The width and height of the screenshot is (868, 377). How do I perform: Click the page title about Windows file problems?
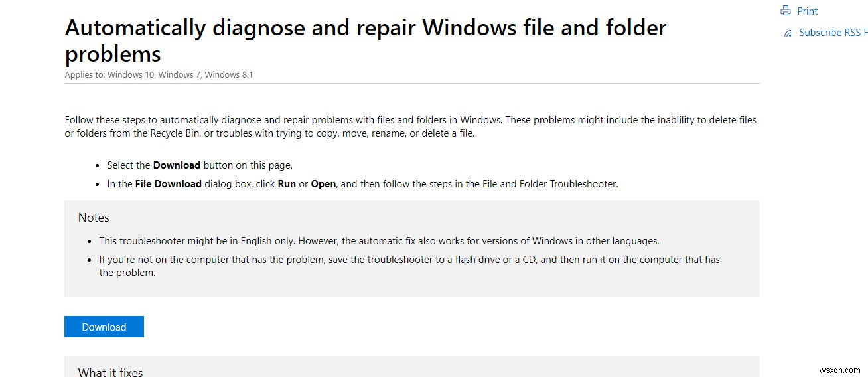tap(365, 40)
